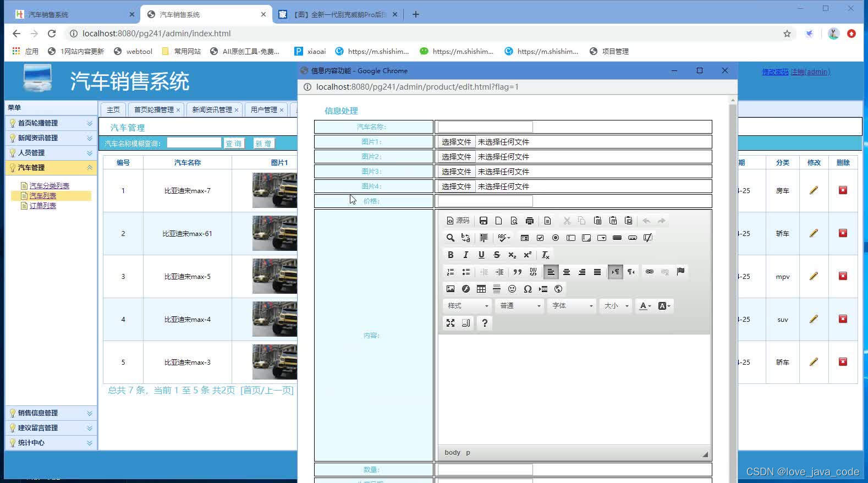This screenshot has height=483, width=868.
Task: Click the Special Character omega icon
Action: pos(528,289)
